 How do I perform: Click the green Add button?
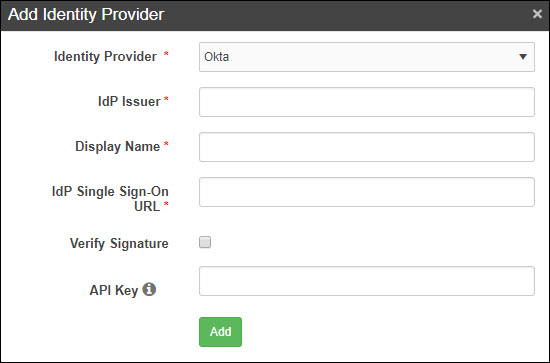point(220,332)
